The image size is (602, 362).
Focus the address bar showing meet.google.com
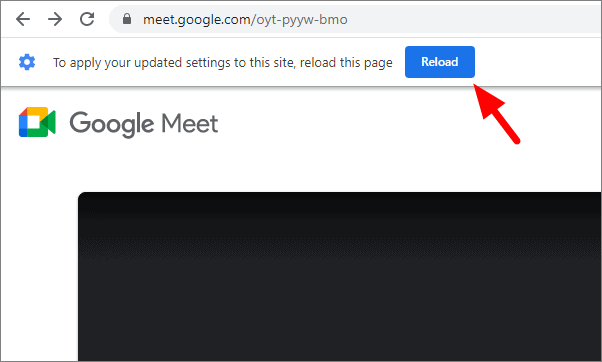355,19
